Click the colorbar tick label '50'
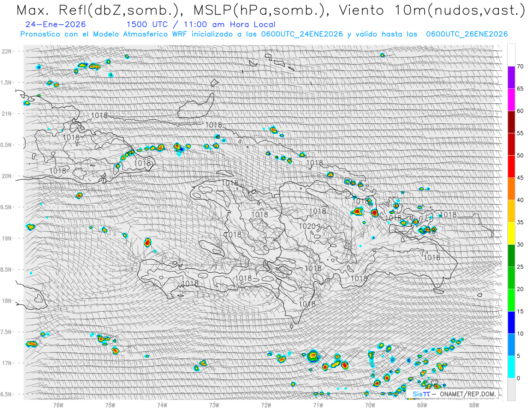532x411 pixels. pyautogui.click(x=520, y=156)
